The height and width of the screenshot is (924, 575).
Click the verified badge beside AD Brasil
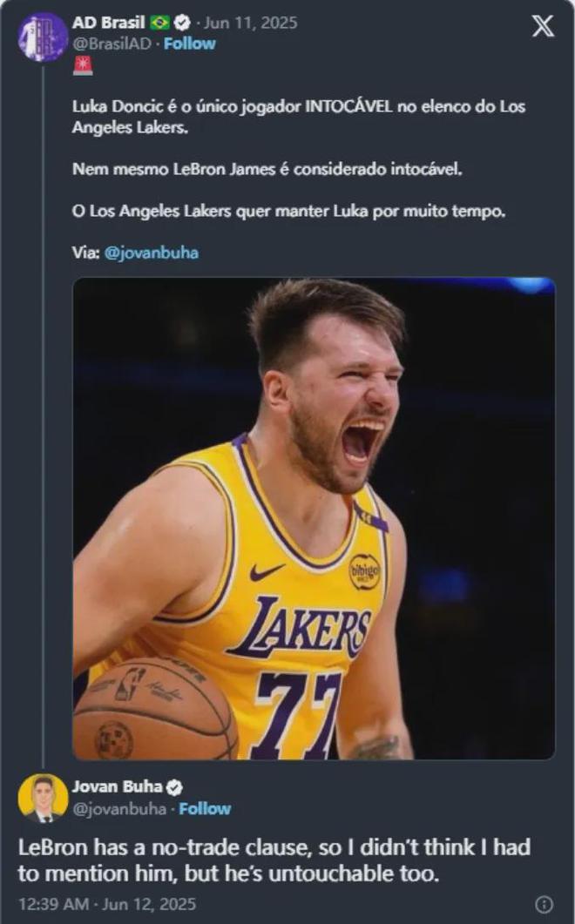pos(183,24)
